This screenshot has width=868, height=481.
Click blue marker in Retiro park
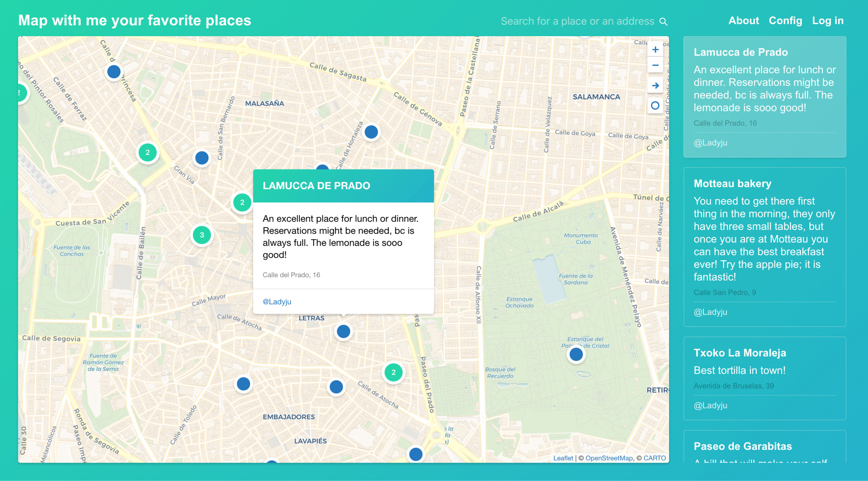coord(576,354)
